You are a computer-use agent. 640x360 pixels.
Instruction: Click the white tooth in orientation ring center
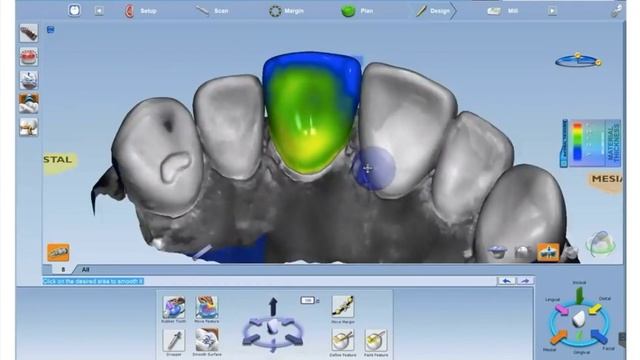click(578, 319)
